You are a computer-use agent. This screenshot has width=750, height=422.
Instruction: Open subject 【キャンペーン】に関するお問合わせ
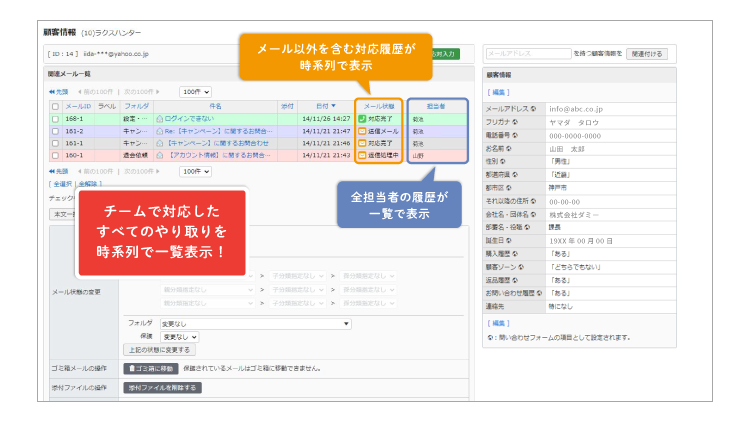coord(218,143)
